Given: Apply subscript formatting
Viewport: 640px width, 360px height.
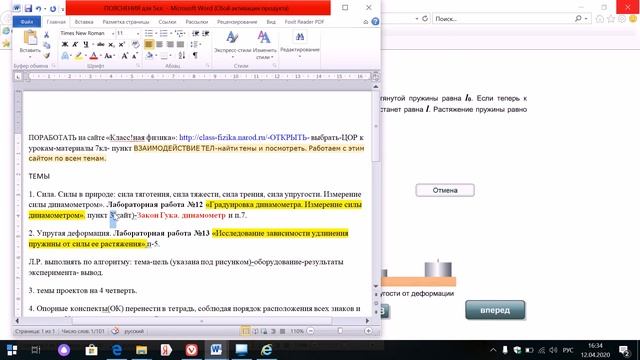Looking at the screenshot, I should point(111,44).
